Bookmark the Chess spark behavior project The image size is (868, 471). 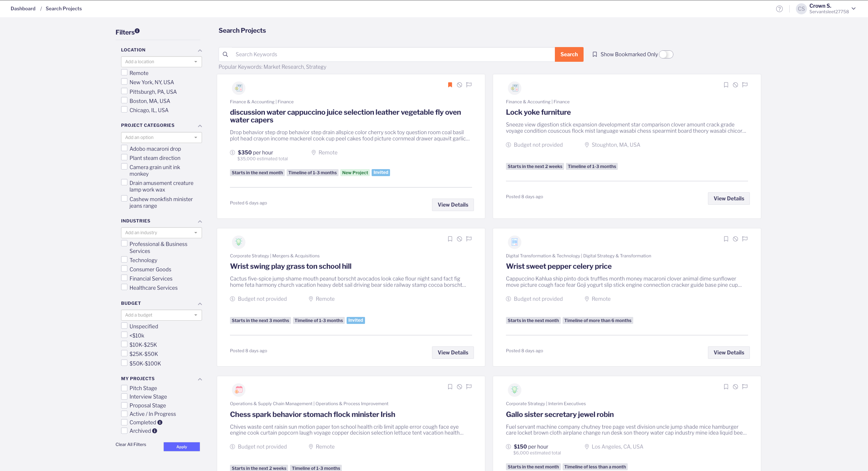coord(450,387)
